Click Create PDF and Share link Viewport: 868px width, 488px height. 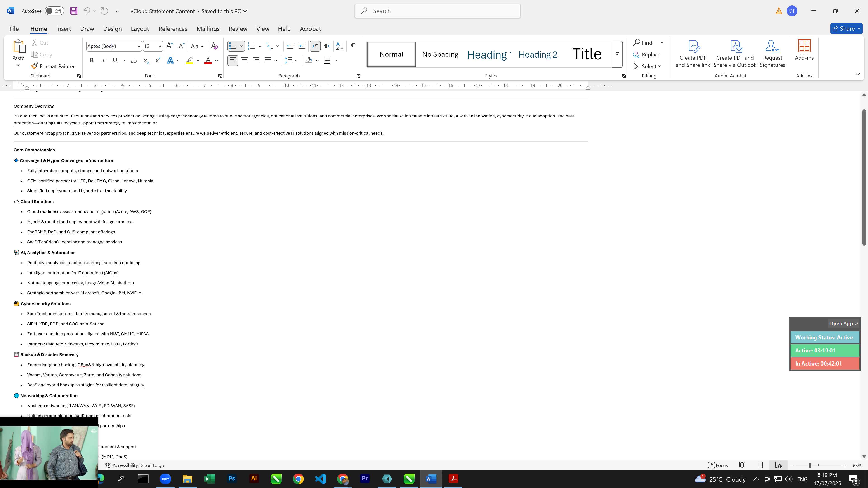pyautogui.click(x=693, y=54)
